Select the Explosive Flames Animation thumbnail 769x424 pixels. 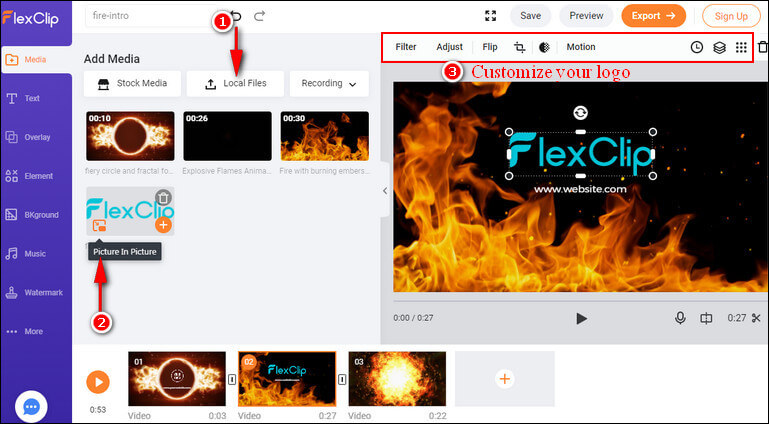click(x=228, y=136)
